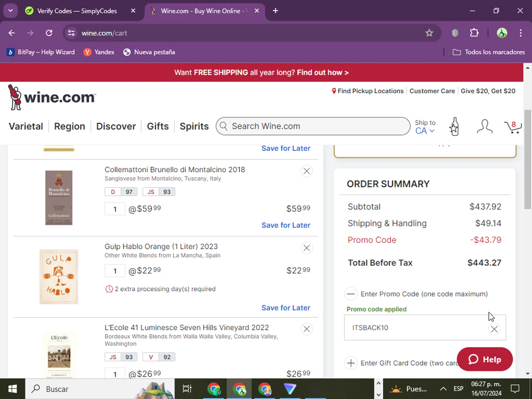This screenshot has width=532, height=399.
Task: Click the Search Wine.com field
Action: click(x=313, y=126)
